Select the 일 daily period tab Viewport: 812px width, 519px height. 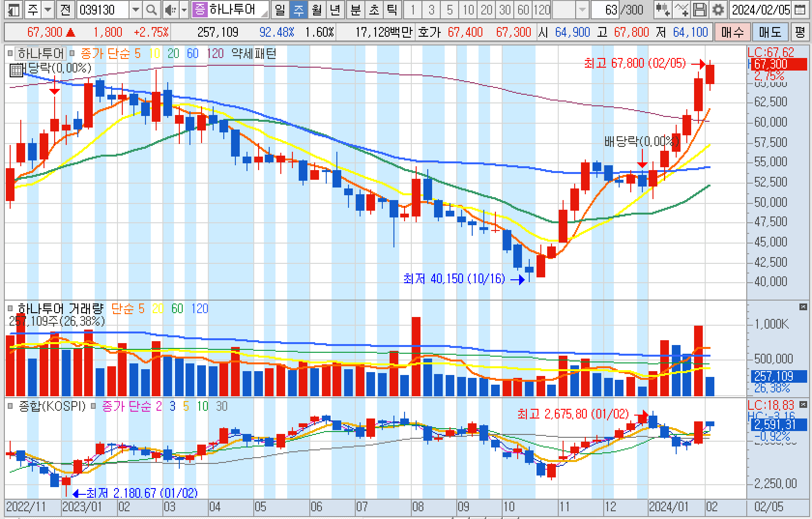[280, 10]
